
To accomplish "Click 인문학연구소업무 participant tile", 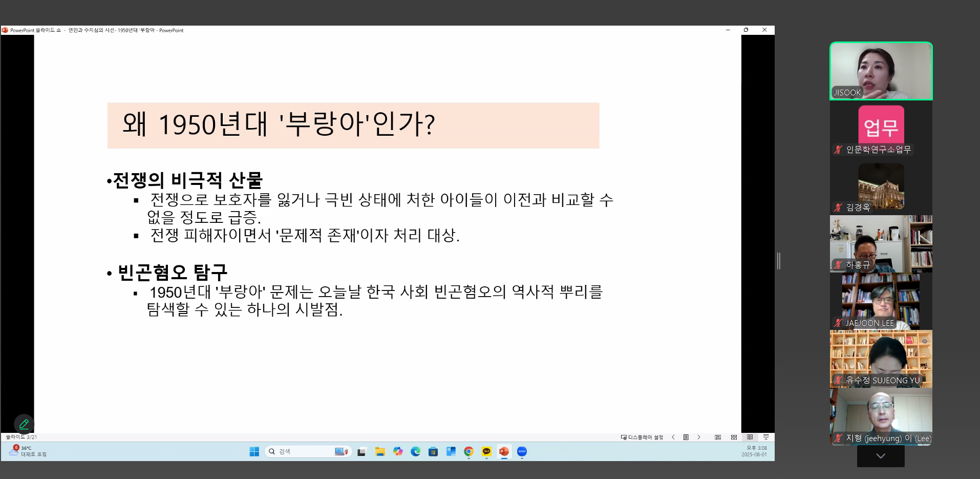I will pos(881,128).
